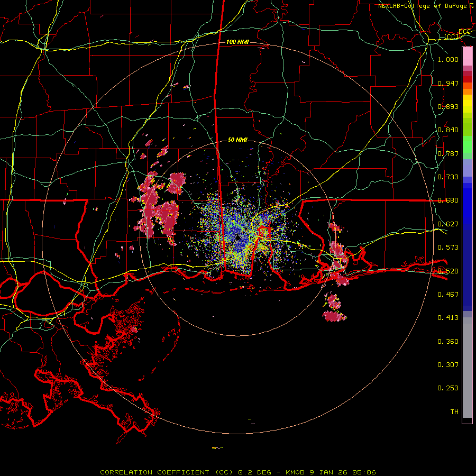The image size is (476, 476).
Task: Click the 0.627 scale value
Action: [x=448, y=224]
